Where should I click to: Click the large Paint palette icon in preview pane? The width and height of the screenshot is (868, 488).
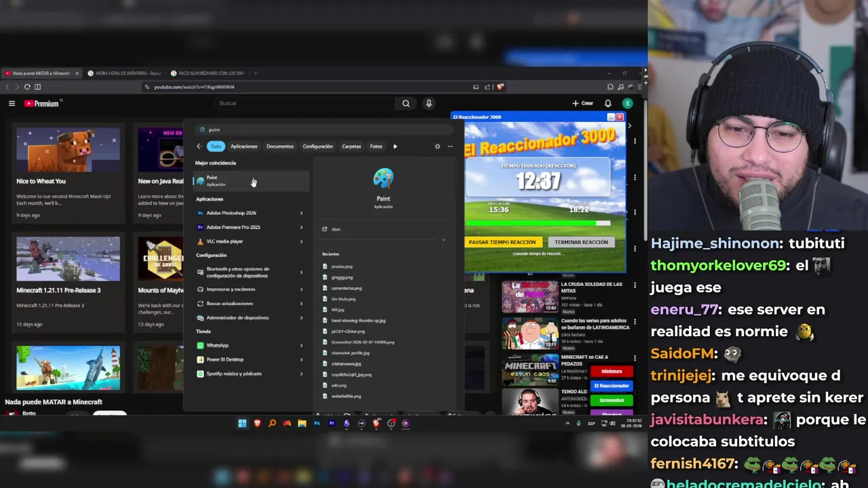[383, 179]
